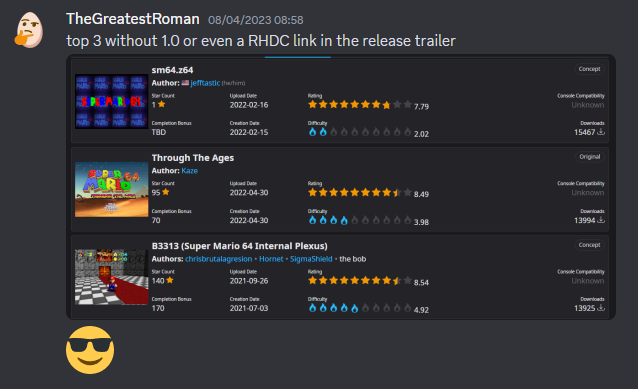Click the message text about release trailer
638x389 pixels.
(x=261, y=41)
